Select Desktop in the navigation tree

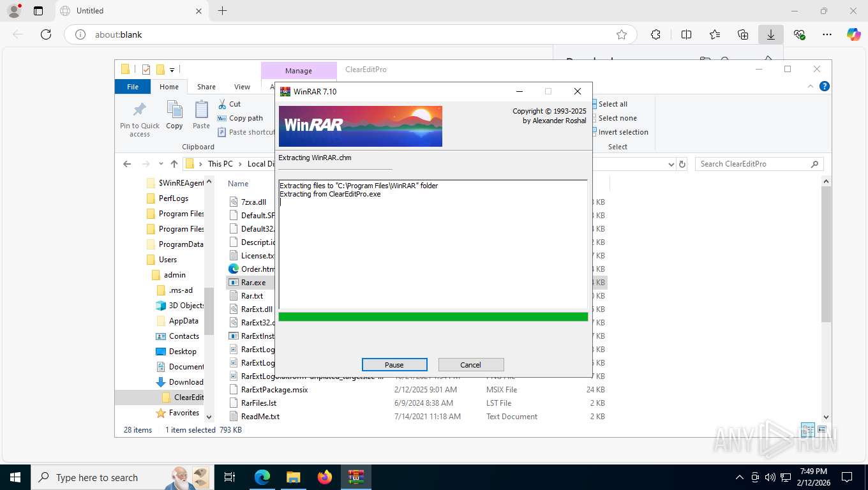pos(183,352)
